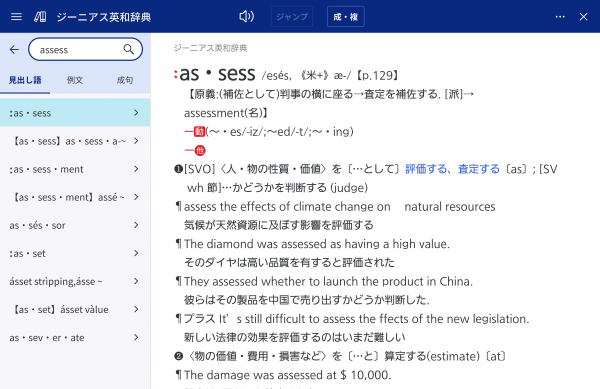Click the 成・複 button
The width and height of the screenshot is (600, 389).
(346, 17)
